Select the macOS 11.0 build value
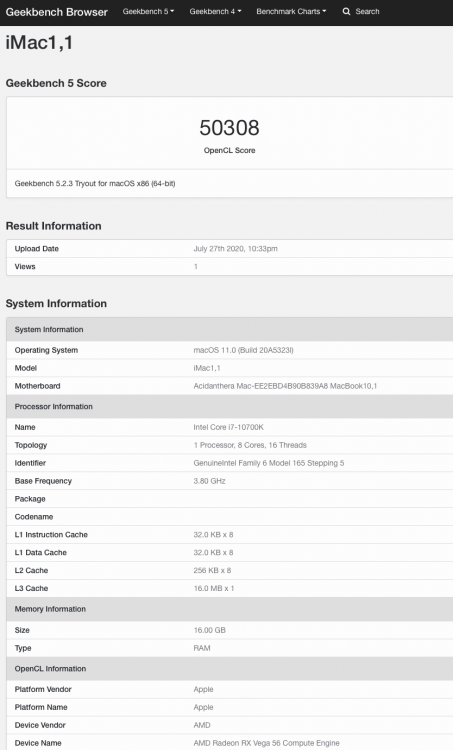The width and height of the screenshot is (453, 750). (x=243, y=350)
